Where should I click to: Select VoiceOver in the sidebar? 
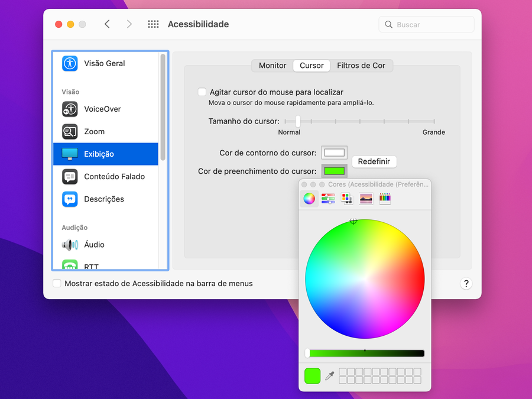point(102,109)
